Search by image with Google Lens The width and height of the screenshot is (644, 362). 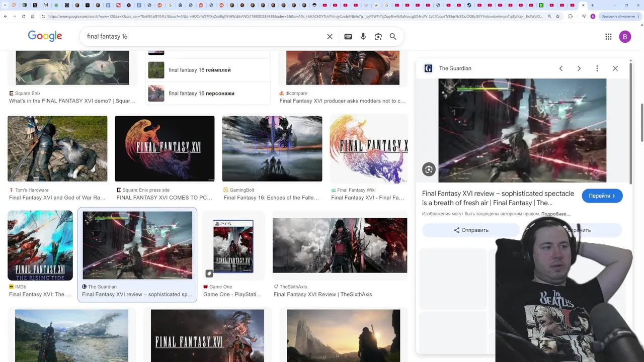378,37
